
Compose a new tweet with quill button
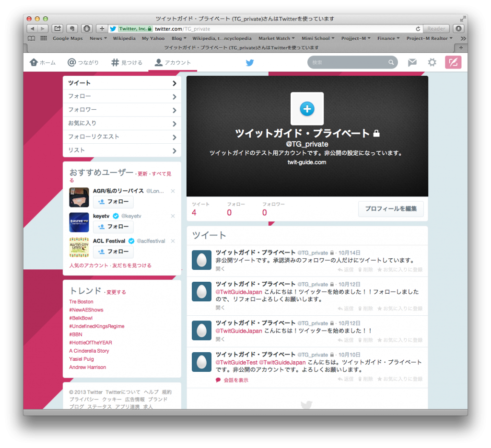coord(453,62)
